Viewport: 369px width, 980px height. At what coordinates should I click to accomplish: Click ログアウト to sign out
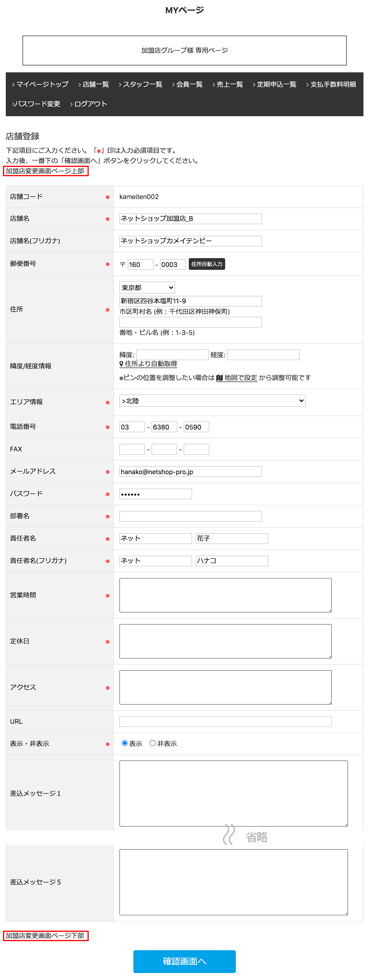pyautogui.click(x=89, y=104)
